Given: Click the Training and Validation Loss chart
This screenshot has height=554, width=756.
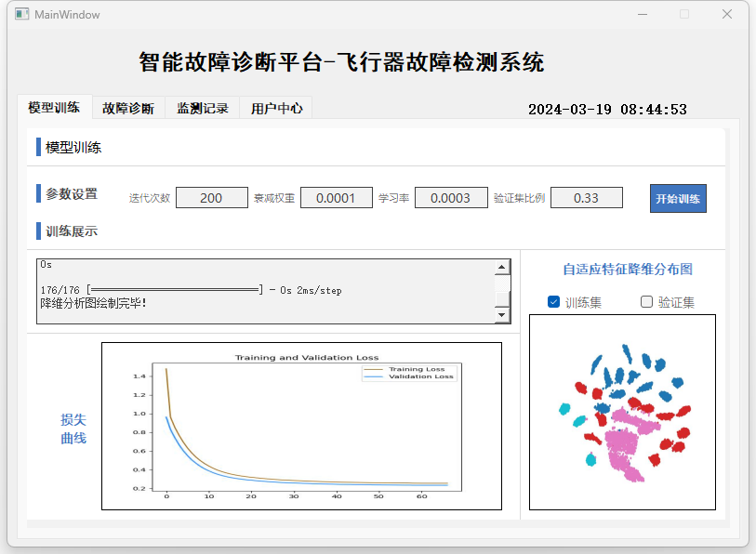Looking at the screenshot, I should pyautogui.click(x=301, y=426).
